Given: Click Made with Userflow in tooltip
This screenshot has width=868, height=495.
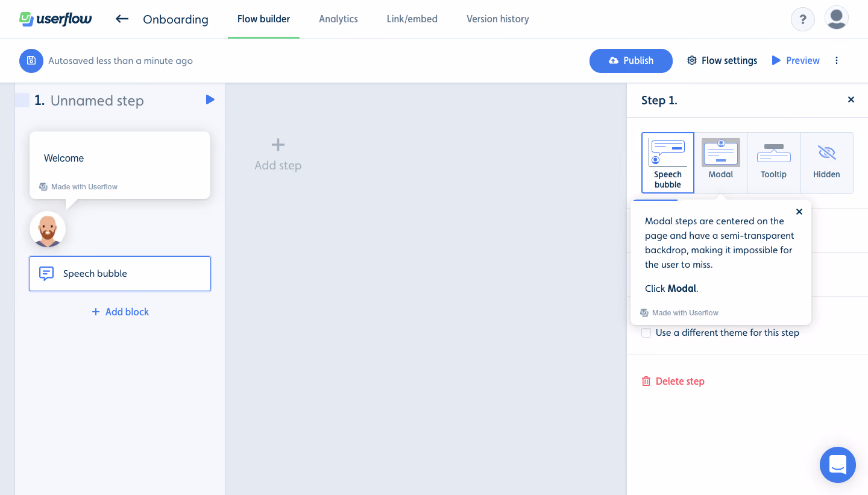Looking at the screenshot, I should pyautogui.click(x=679, y=313).
